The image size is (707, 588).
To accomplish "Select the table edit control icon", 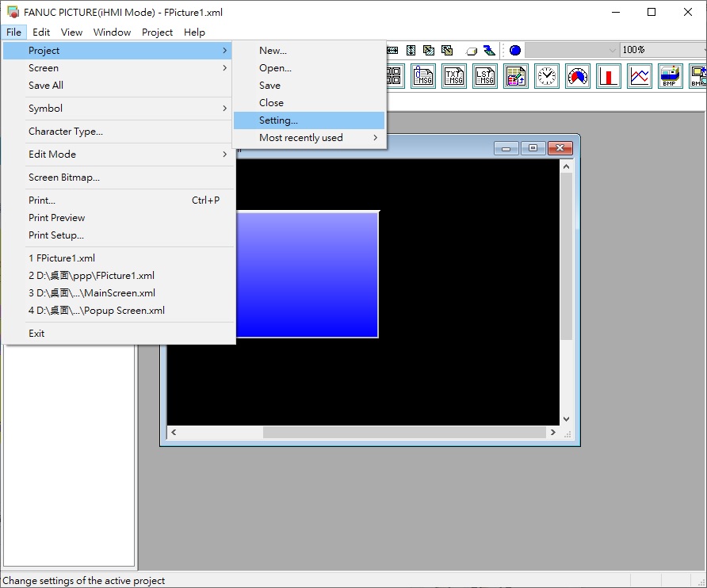I will [x=516, y=76].
